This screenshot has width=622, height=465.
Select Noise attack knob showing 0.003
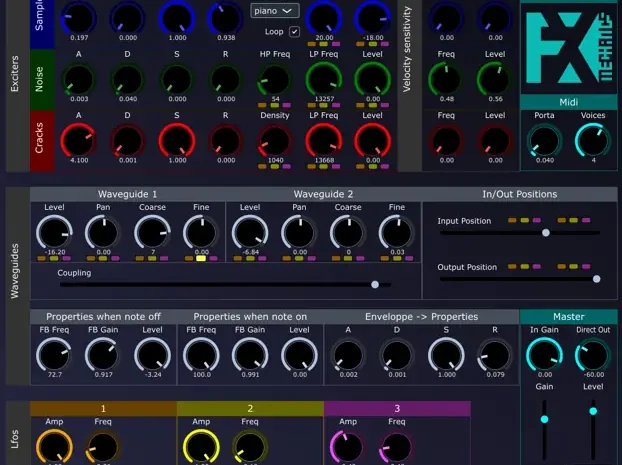click(x=79, y=80)
